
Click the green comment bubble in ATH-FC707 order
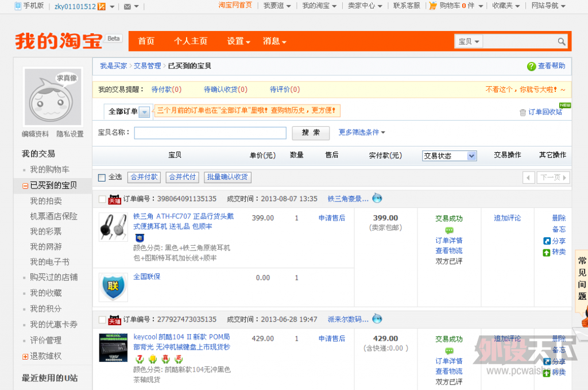(449, 230)
